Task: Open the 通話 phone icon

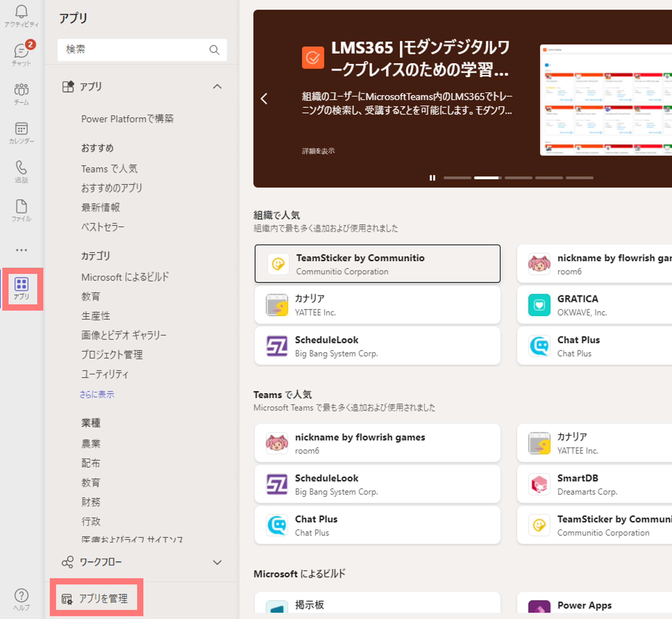Action: [x=21, y=172]
